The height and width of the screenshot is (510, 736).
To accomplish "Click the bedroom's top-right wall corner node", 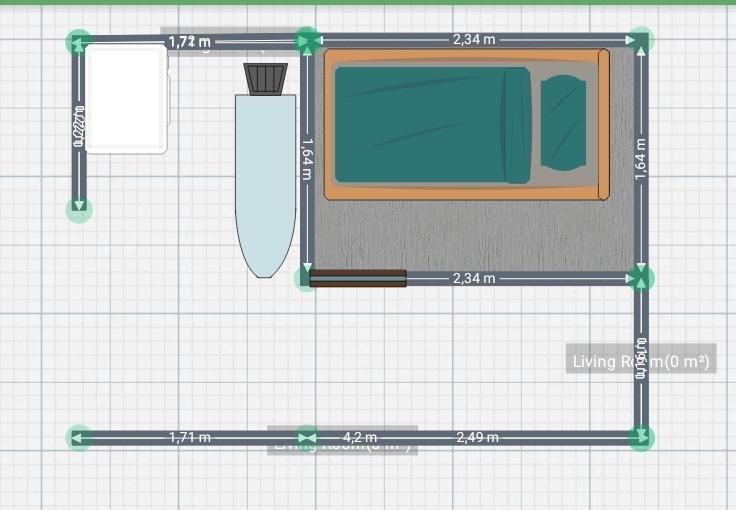I will click(641, 40).
